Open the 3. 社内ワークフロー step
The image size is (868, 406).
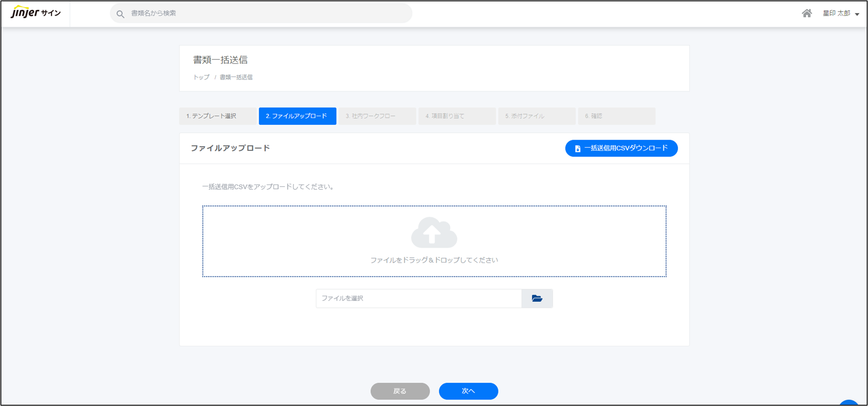click(377, 116)
